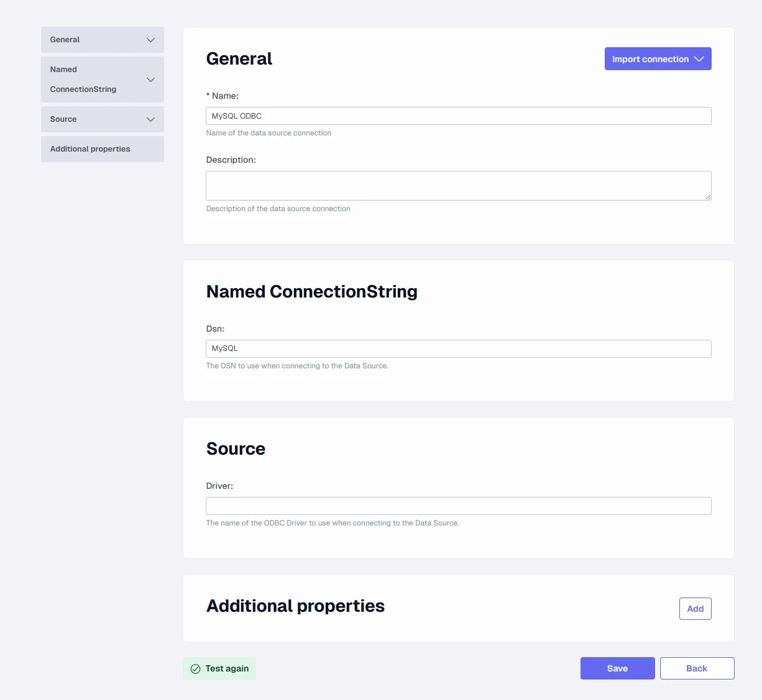Click the Dsn field containing MySQL
The height and width of the screenshot is (700, 762).
tap(458, 348)
